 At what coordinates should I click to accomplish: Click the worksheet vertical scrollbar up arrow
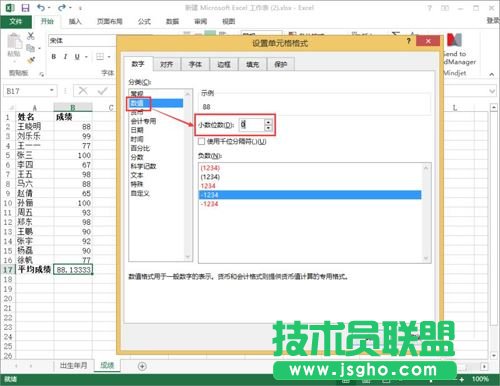click(494, 107)
